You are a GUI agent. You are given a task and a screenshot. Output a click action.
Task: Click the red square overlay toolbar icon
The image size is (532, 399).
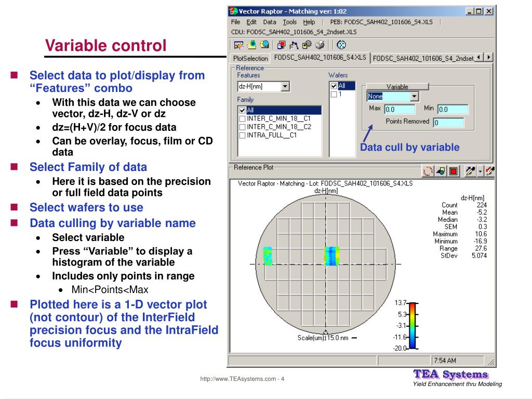pos(281,45)
